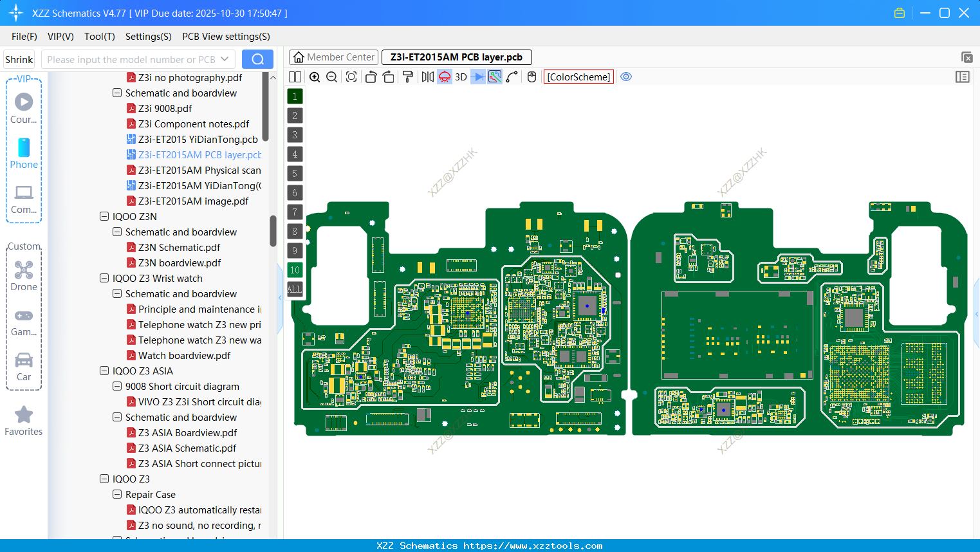Collapse the IQOO Z3N tree node
The width and height of the screenshot is (980, 552).
click(x=104, y=216)
